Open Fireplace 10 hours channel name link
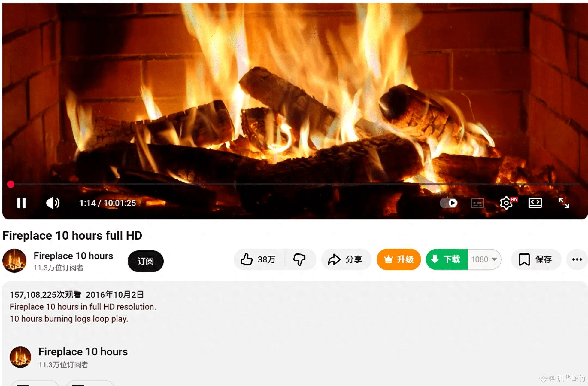The image size is (588, 386). click(x=73, y=256)
